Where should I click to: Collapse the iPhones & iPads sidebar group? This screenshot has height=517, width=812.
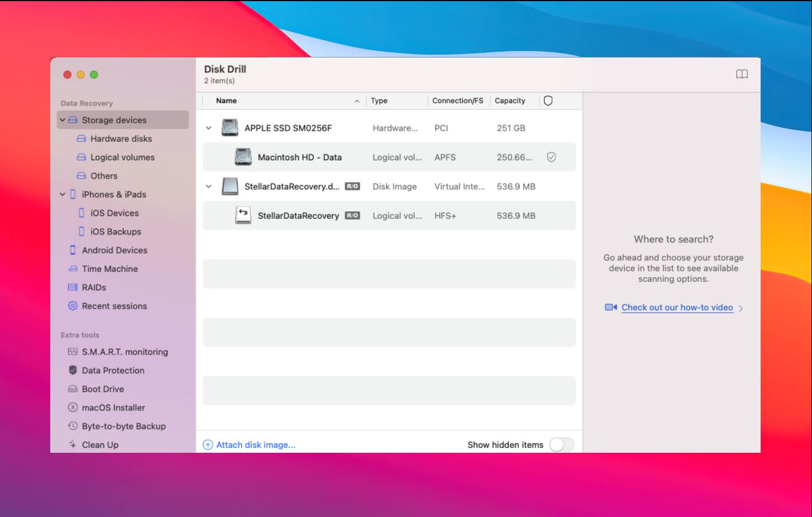pyautogui.click(x=63, y=194)
